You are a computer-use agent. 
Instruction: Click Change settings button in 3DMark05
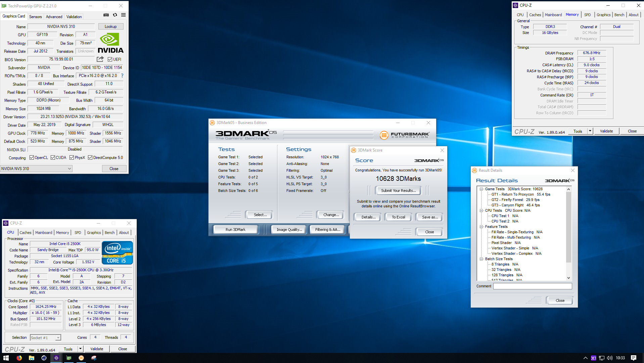click(x=331, y=215)
